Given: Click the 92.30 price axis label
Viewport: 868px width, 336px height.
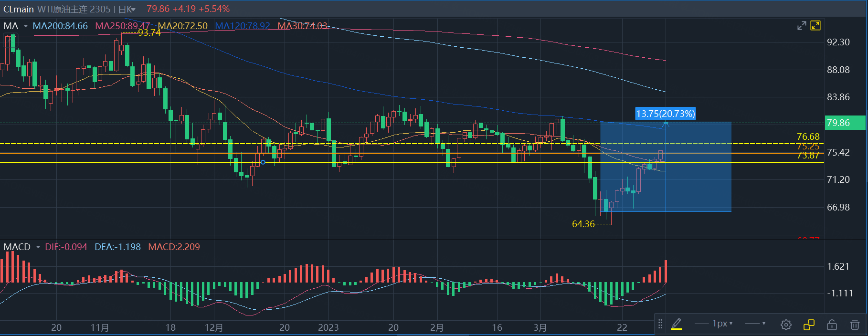Looking at the screenshot, I should click(x=838, y=42).
